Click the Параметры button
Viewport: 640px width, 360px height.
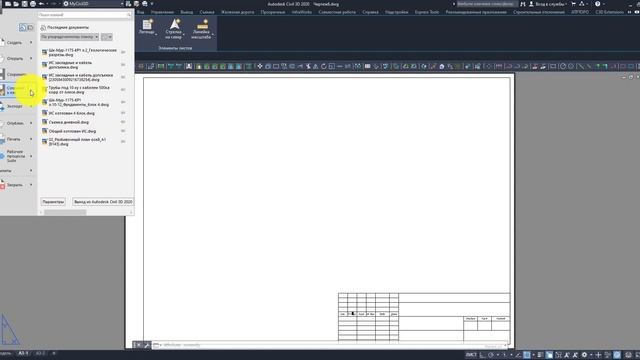tap(53, 202)
